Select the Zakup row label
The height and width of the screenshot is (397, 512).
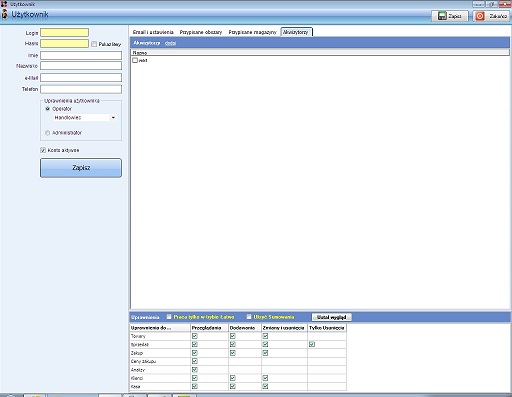[x=137, y=353]
